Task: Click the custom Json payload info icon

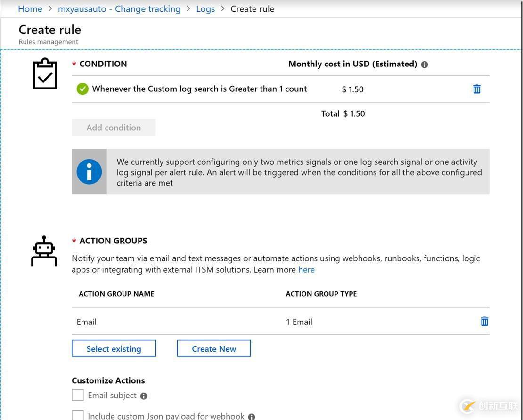Action: 252,416
